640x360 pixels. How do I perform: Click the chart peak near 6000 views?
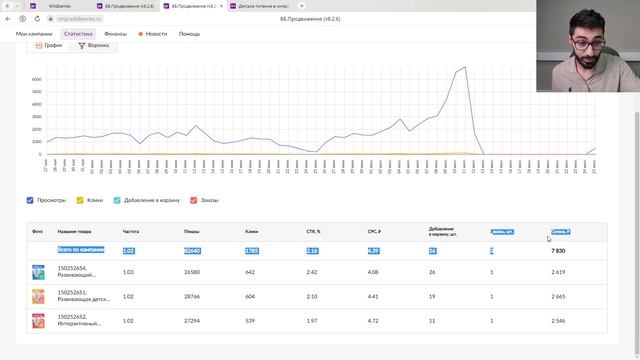(x=465, y=67)
